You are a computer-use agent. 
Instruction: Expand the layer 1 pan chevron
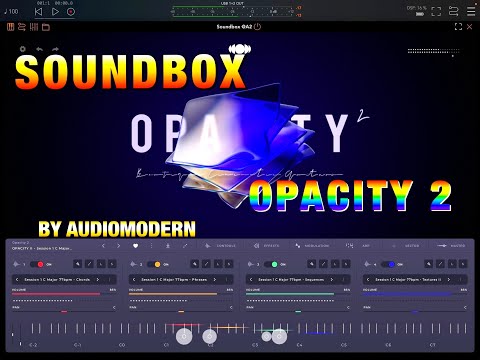(114, 307)
